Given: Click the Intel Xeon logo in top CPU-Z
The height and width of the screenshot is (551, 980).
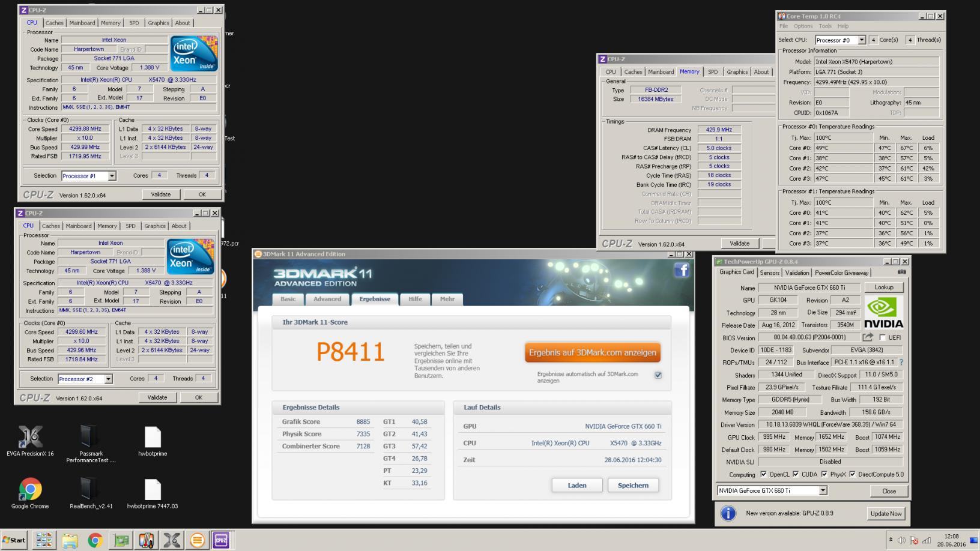Looking at the screenshot, I should point(194,53).
